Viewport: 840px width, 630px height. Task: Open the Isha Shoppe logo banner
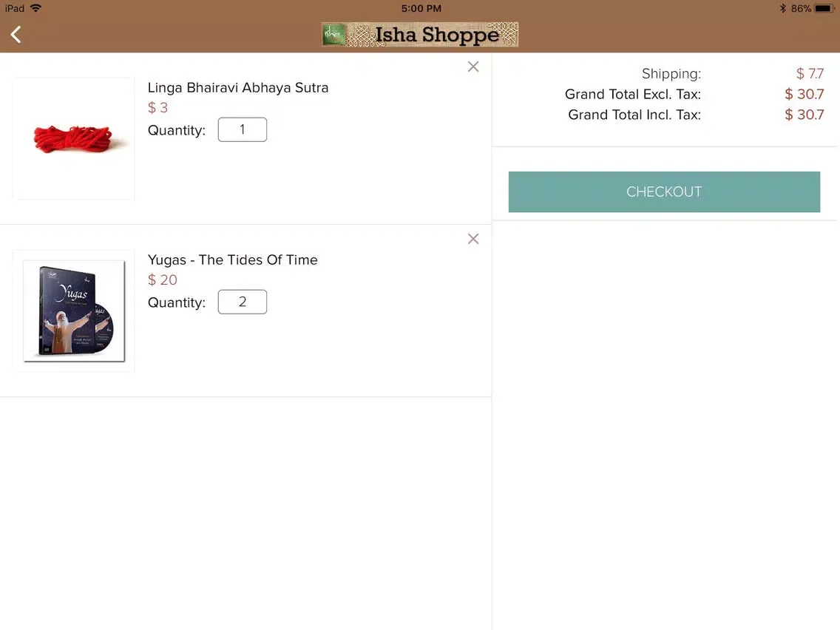click(419, 34)
